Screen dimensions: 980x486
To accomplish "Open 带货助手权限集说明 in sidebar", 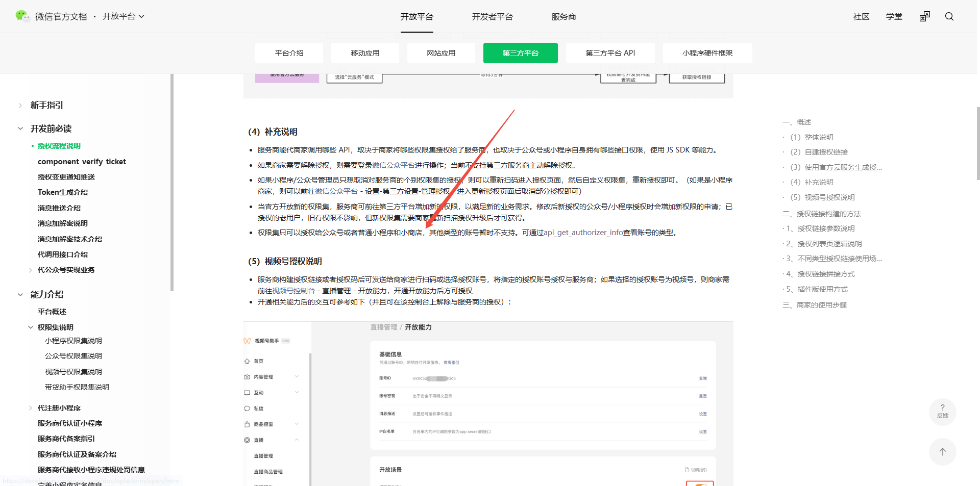I will point(77,387).
